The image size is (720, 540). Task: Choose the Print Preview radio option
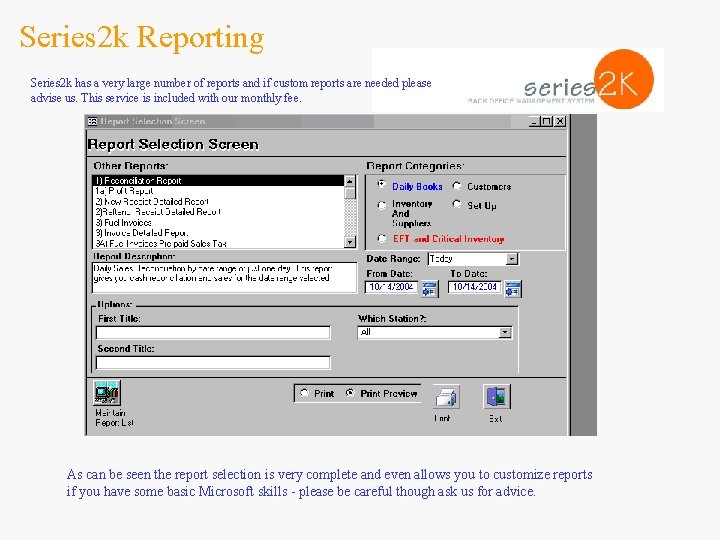[350, 393]
